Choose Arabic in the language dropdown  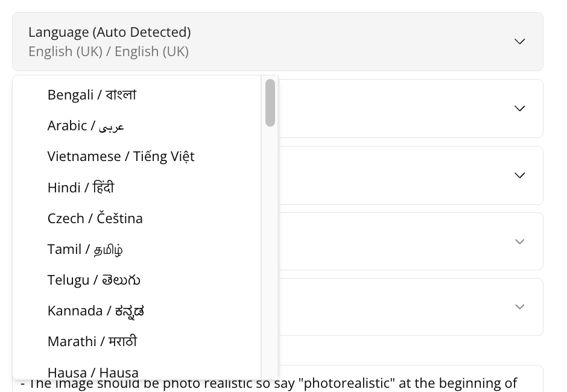point(86,125)
